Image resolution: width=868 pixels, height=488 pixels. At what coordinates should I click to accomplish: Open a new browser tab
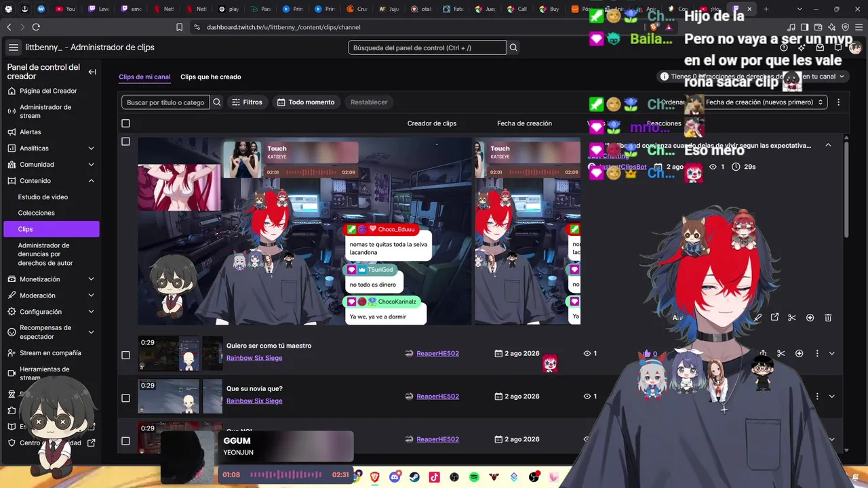coord(766,9)
